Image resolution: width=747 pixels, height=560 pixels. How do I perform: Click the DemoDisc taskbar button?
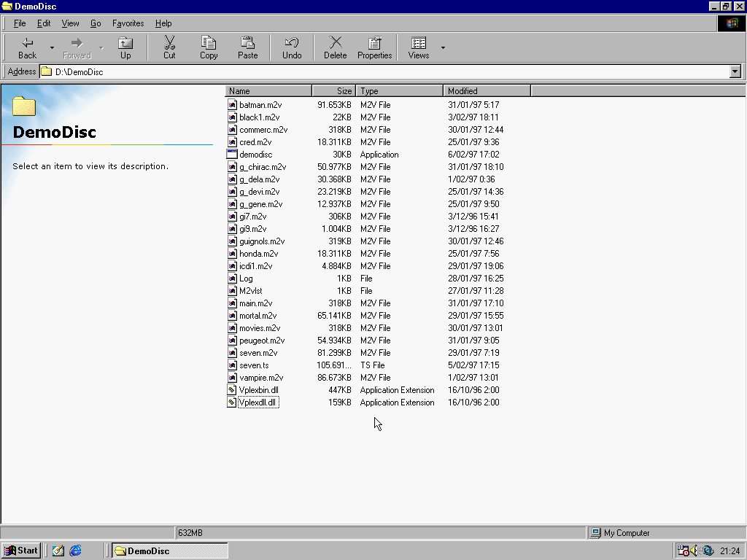(169, 551)
